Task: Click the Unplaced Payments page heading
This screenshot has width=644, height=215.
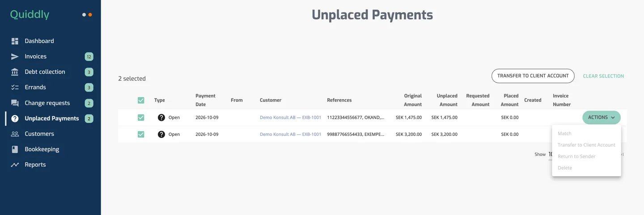Action: (x=372, y=15)
